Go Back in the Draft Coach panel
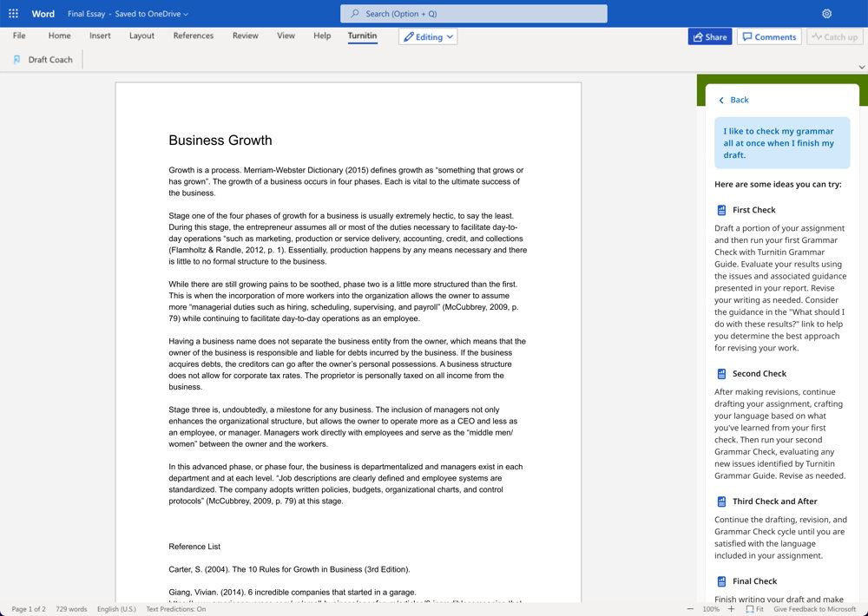Image resolution: width=868 pixels, height=616 pixels. (x=733, y=100)
